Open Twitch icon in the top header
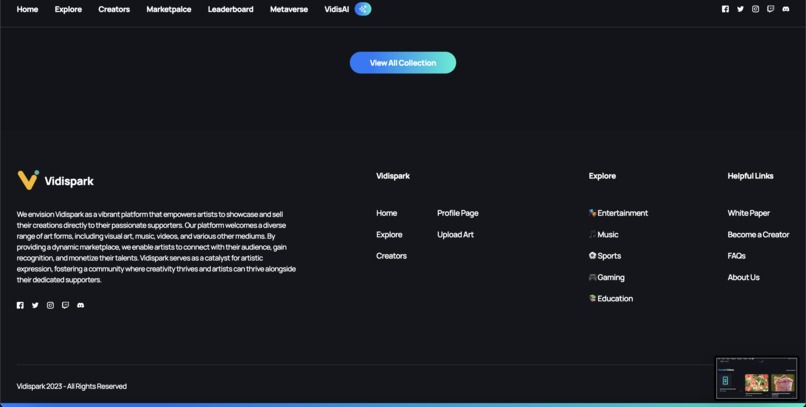806x407 pixels. (x=771, y=9)
